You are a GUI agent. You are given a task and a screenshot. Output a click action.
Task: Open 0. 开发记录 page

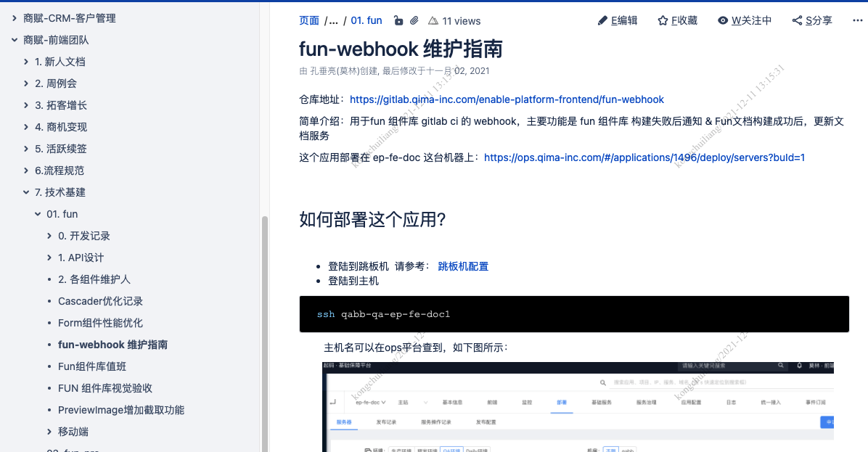(x=83, y=236)
